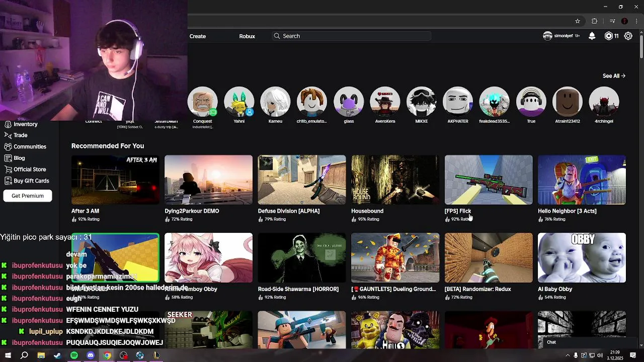Screen dimensions: 644x362
Task: Click Get Premium button
Action: tap(28, 196)
